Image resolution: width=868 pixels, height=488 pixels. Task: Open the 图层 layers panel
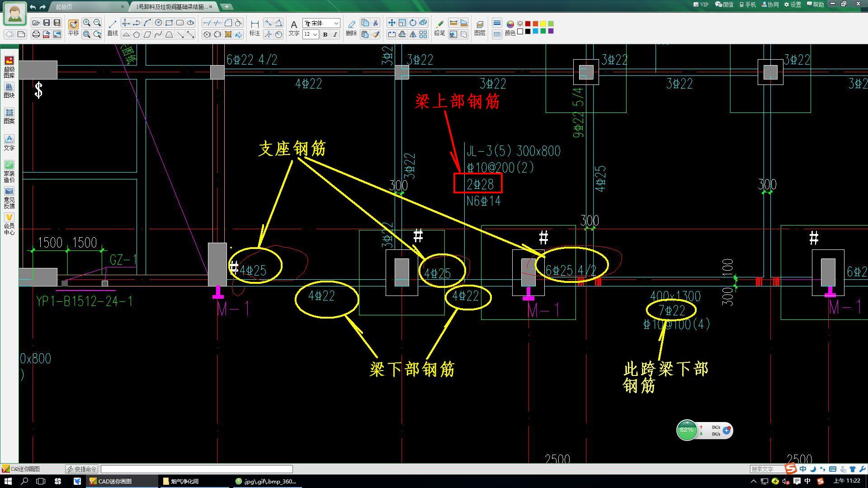point(480,28)
